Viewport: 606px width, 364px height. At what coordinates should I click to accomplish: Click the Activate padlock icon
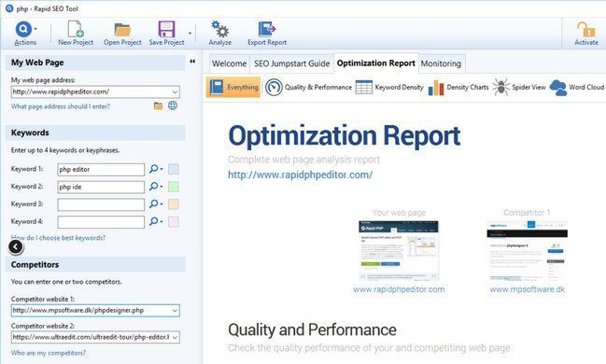point(585,29)
